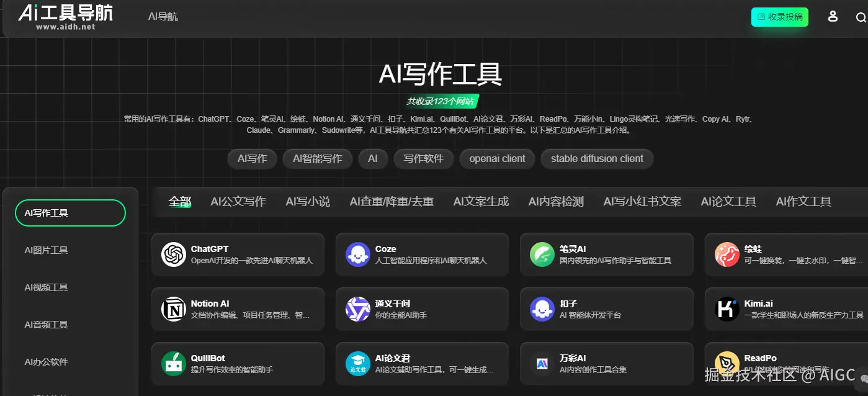
Task: Open the AI查重/降重/去重 tab
Action: [x=391, y=201]
